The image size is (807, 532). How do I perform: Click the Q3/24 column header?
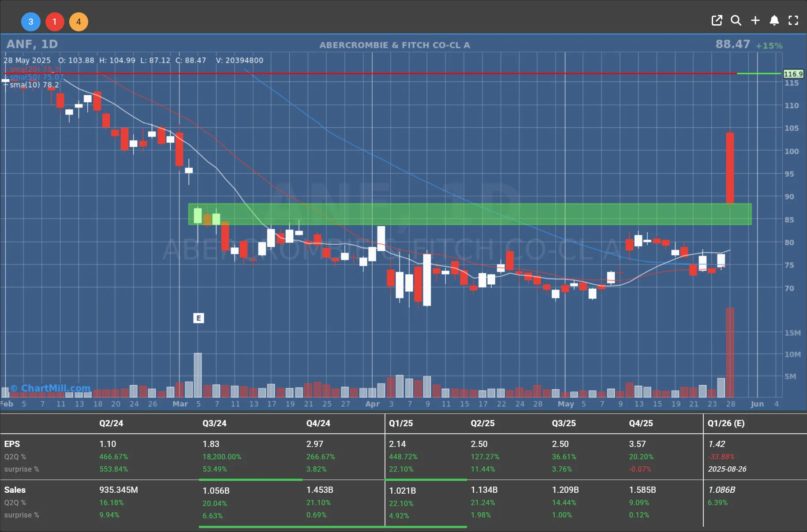[x=214, y=423]
